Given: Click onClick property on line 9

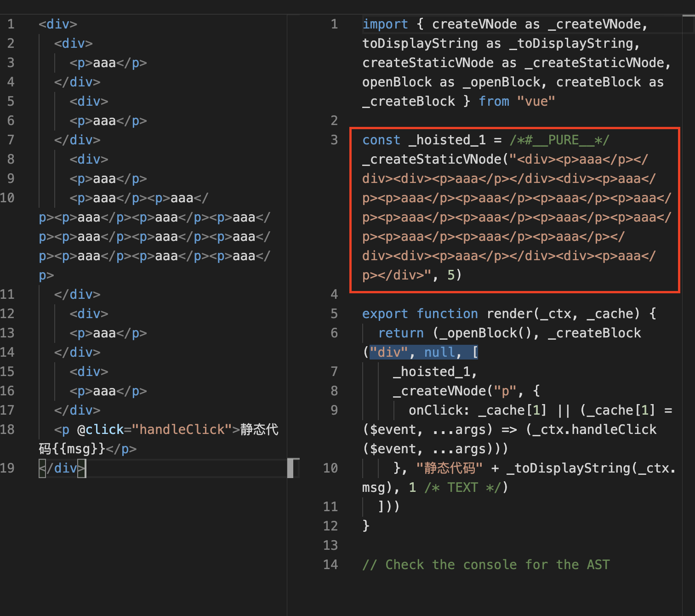Looking at the screenshot, I should tap(435, 410).
